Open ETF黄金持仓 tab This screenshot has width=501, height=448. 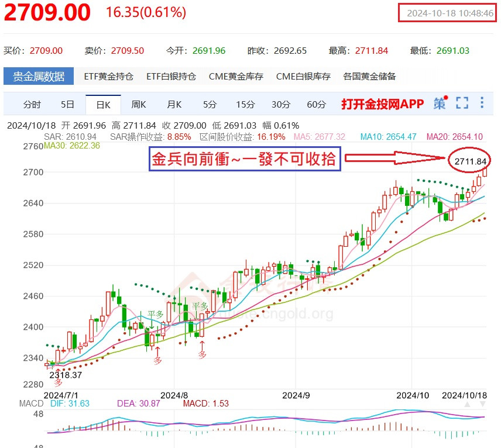[x=109, y=76]
